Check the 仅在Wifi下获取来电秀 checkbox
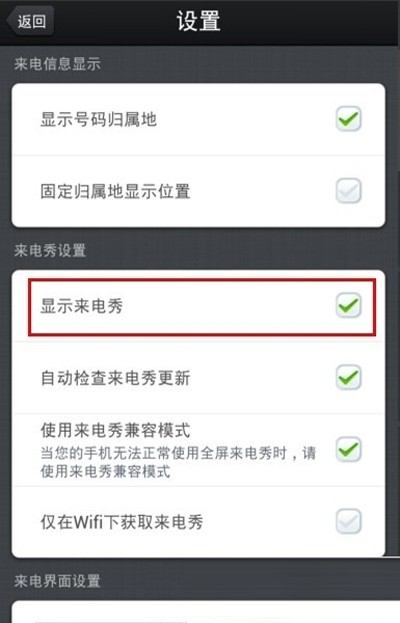The width and height of the screenshot is (400, 623). 348,521
